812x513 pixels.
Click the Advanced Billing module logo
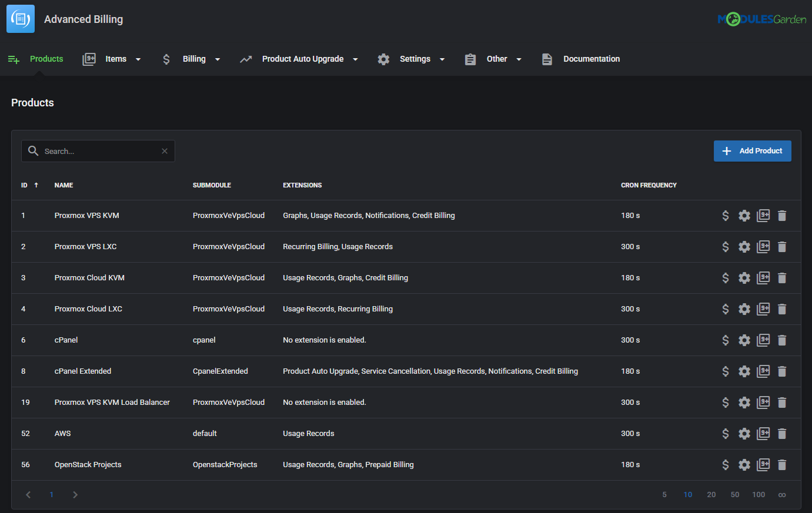tap(21, 19)
